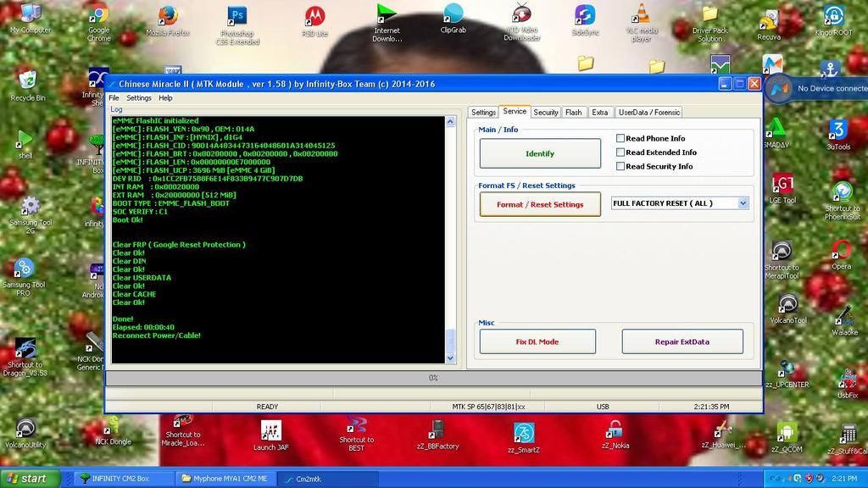Image resolution: width=868 pixels, height=488 pixels.
Task: Open ClipGrab desktop icon
Action: click(x=453, y=19)
